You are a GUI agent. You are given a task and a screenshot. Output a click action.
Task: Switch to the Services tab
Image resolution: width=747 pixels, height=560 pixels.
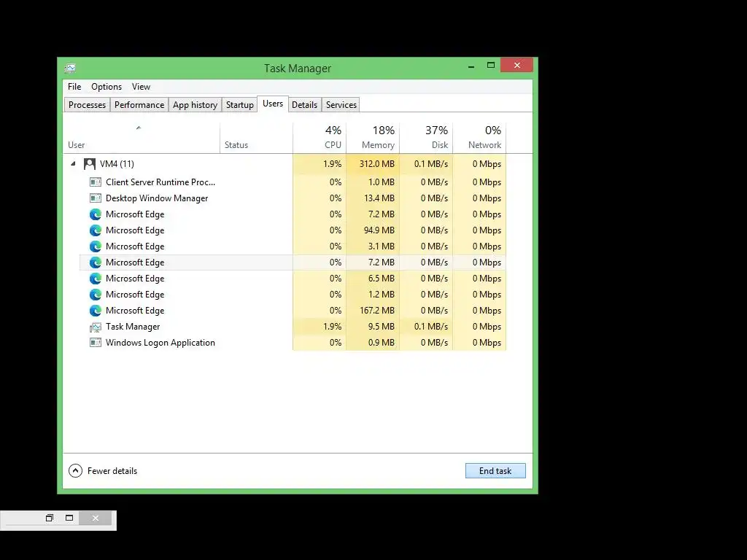[x=341, y=105]
